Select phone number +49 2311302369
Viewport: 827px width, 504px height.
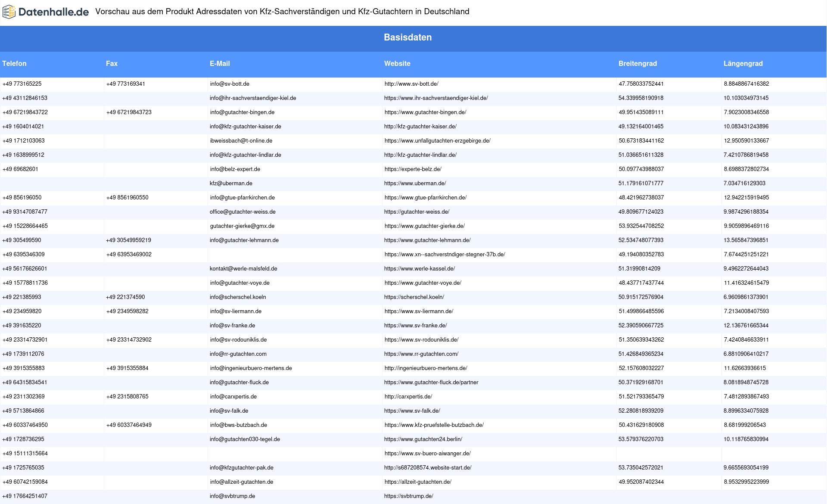[24, 397]
